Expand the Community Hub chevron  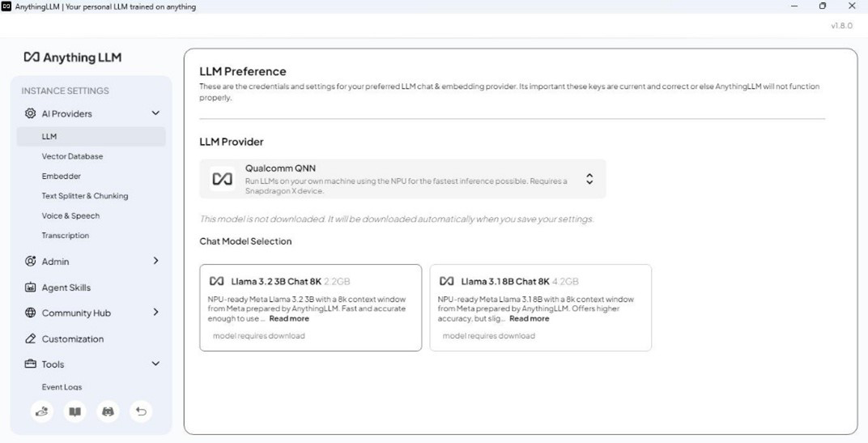(155, 312)
